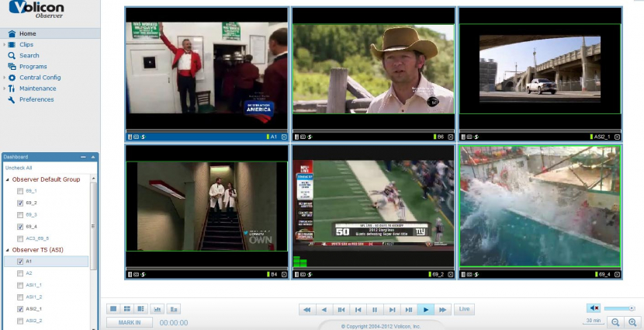644x330 pixels.
Task: Select the B4 stairway video thumbnail
Action: tap(207, 207)
